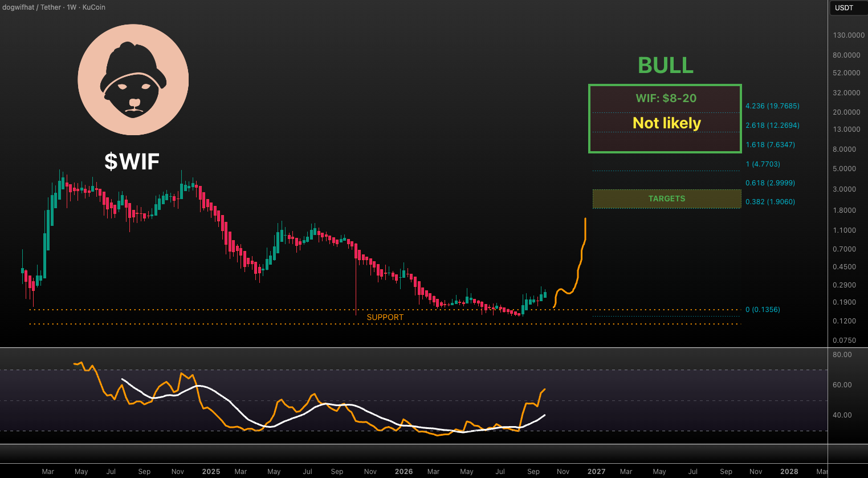Screen dimensions: 868x478
Task: Click the 60.00 indicator scale label
Action: (x=842, y=385)
